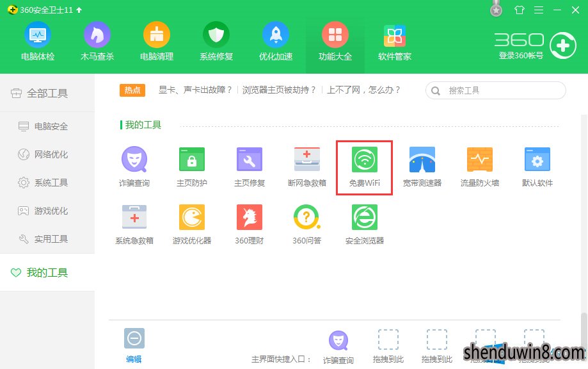Open 电脑体检 computer checkup
This screenshot has width=588, height=369.
coord(38,41)
